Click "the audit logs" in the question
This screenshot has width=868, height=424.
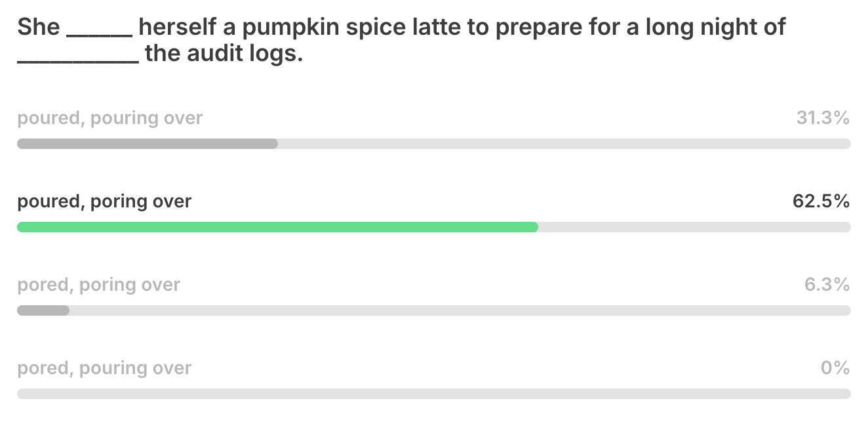(x=224, y=54)
